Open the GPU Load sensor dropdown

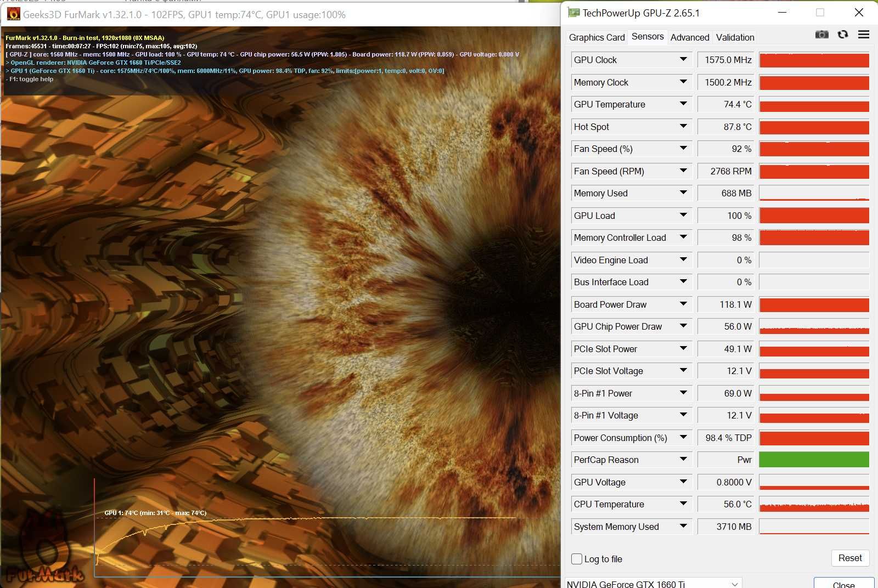coord(683,215)
